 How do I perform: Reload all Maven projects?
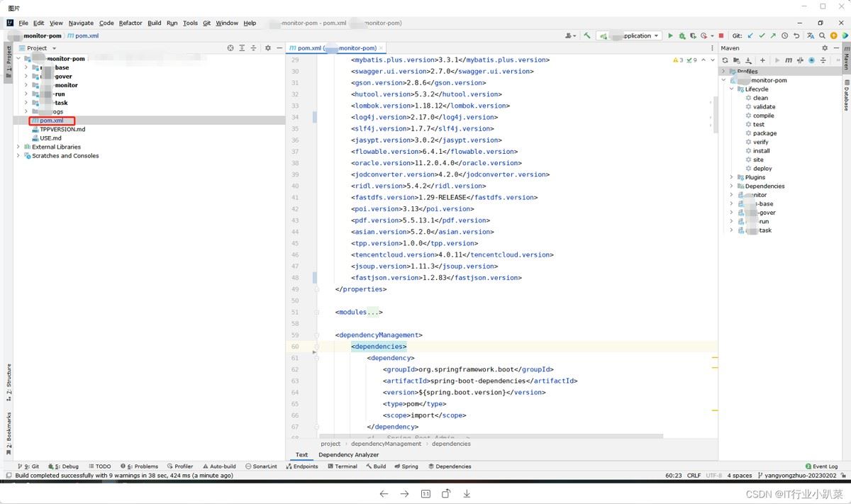[x=725, y=60]
